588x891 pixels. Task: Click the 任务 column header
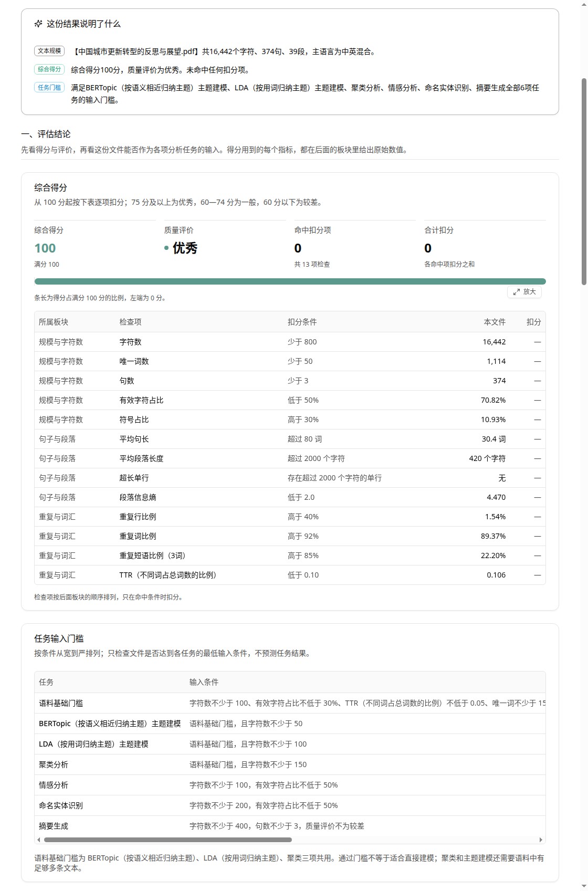coord(46,682)
